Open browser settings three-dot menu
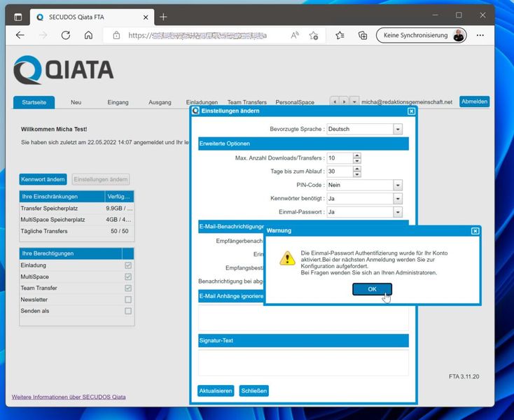Image resolution: width=514 pixels, height=420 pixels. [480, 35]
